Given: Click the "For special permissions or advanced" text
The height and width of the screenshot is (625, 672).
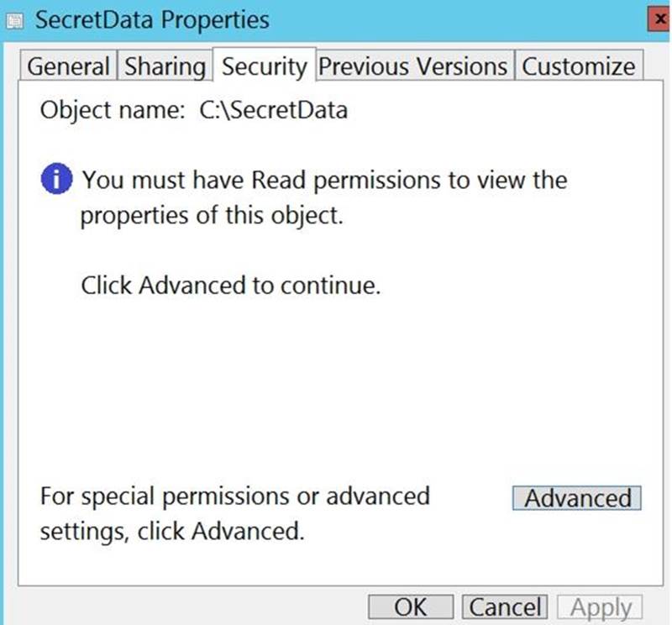Looking at the screenshot, I should 234,496.
